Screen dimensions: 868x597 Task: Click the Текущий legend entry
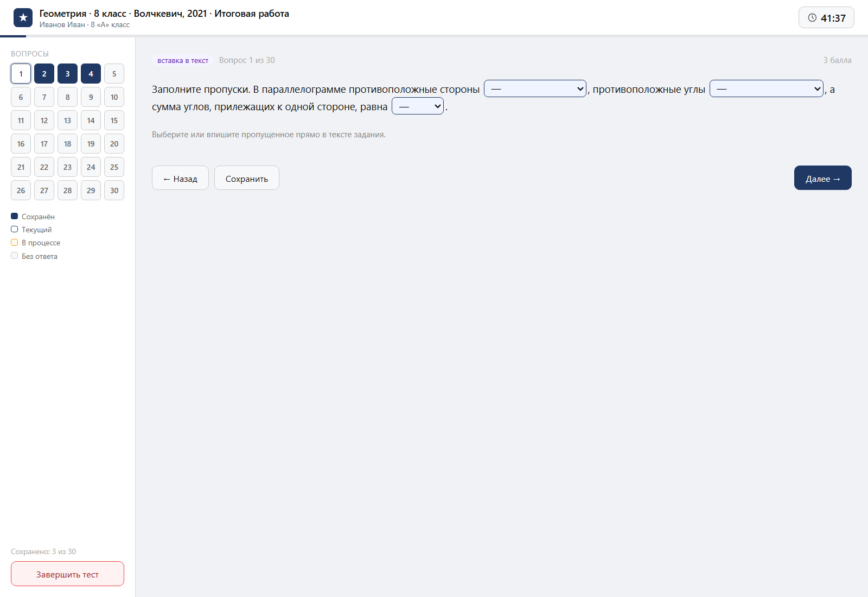[x=31, y=230]
